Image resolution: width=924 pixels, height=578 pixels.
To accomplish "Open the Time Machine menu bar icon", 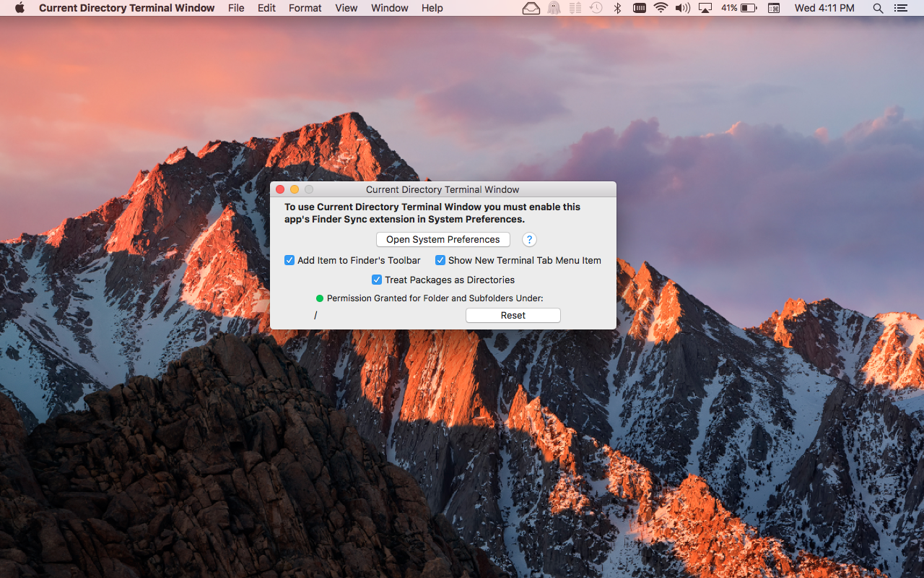I will pos(596,8).
